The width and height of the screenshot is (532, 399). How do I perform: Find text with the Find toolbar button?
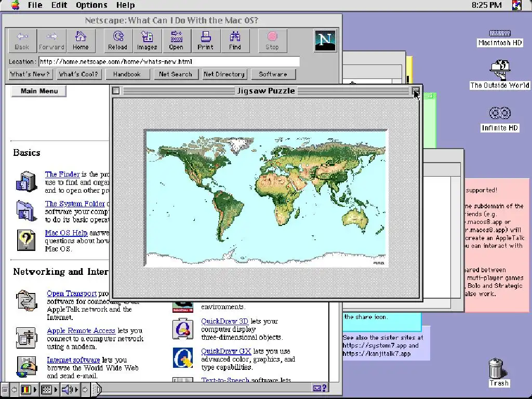tap(235, 41)
